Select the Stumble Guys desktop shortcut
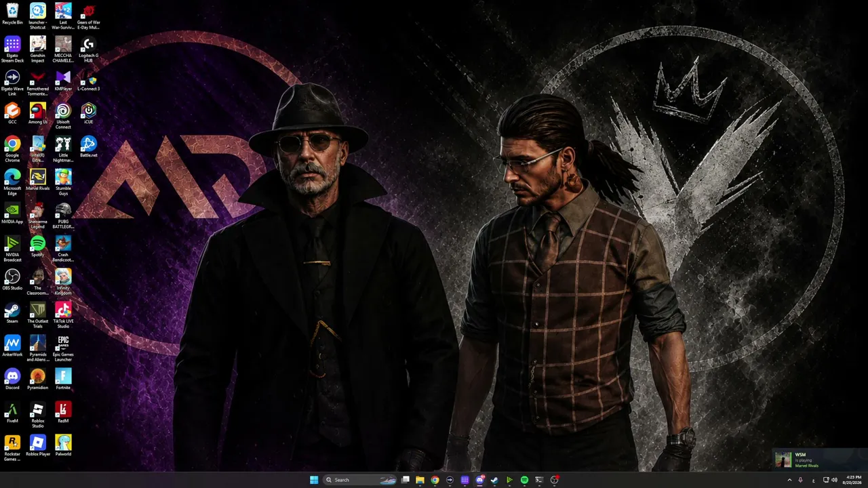 click(x=63, y=182)
